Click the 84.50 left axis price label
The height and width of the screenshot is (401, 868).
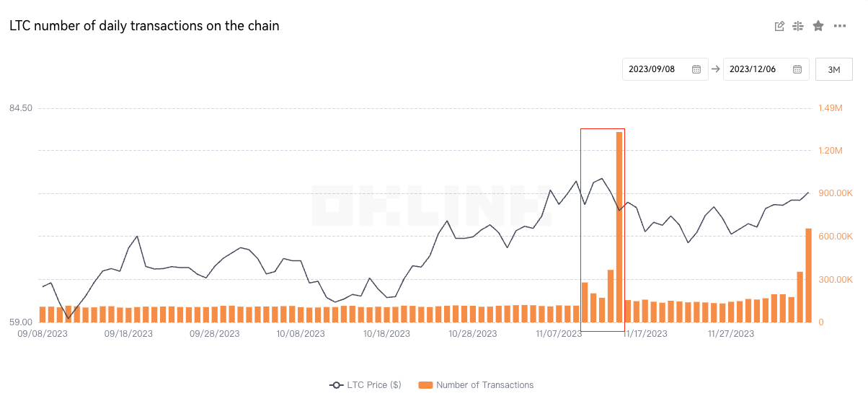21,108
